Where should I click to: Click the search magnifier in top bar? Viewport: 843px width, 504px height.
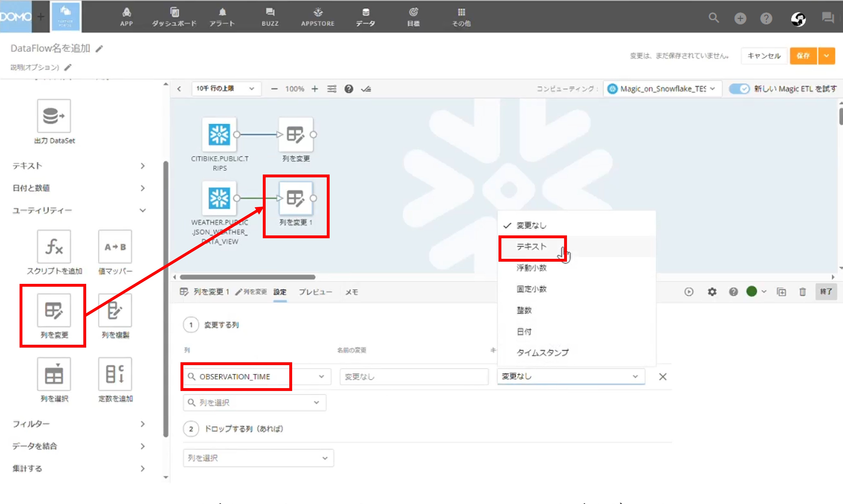714,18
